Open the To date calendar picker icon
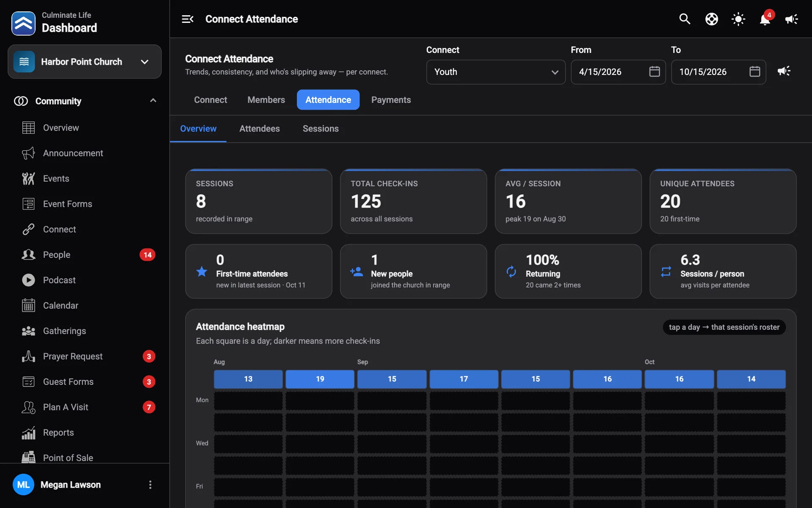The height and width of the screenshot is (508, 812). (x=754, y=72)
